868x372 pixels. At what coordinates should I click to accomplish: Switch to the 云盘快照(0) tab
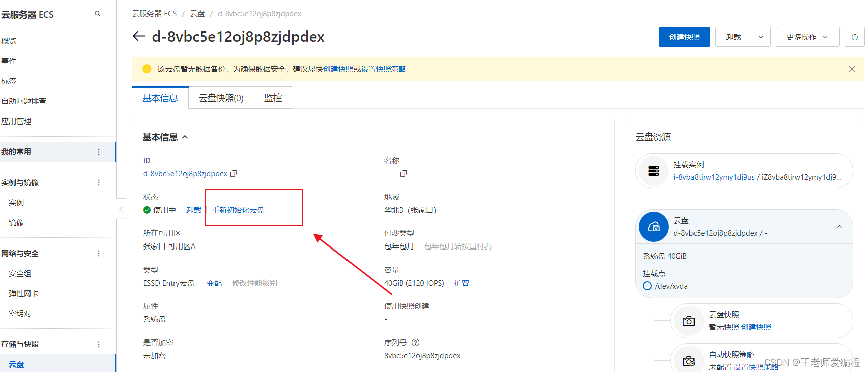221,98
